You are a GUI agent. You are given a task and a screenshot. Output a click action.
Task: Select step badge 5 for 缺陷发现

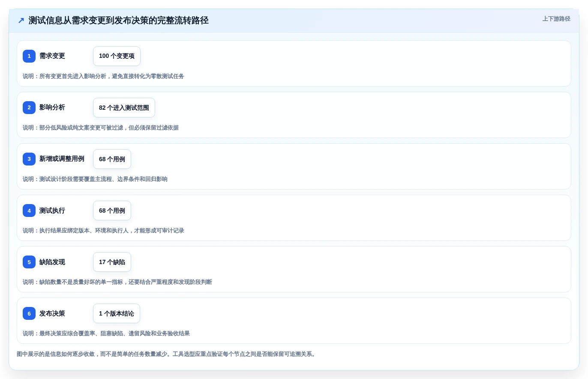29,262
